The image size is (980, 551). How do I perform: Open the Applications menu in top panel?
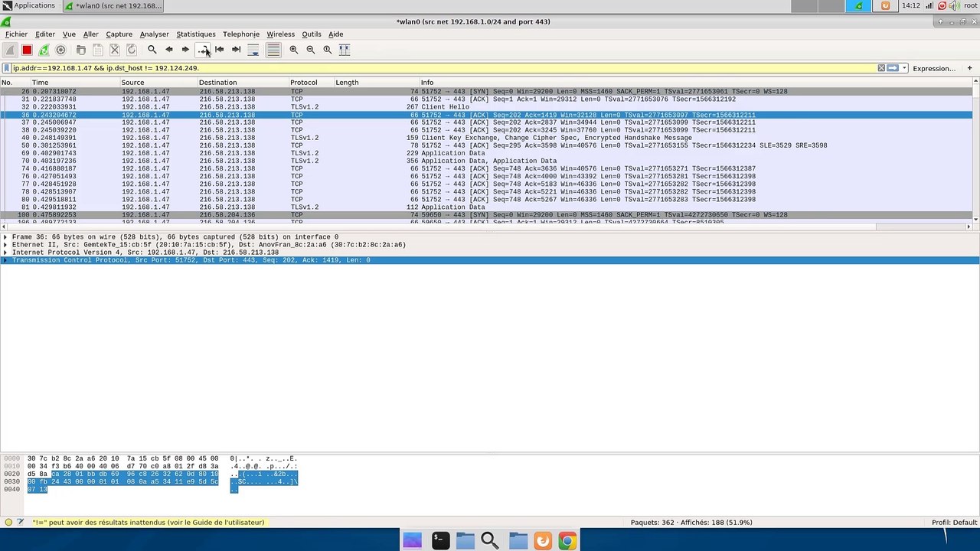click(x=29, y=5)
